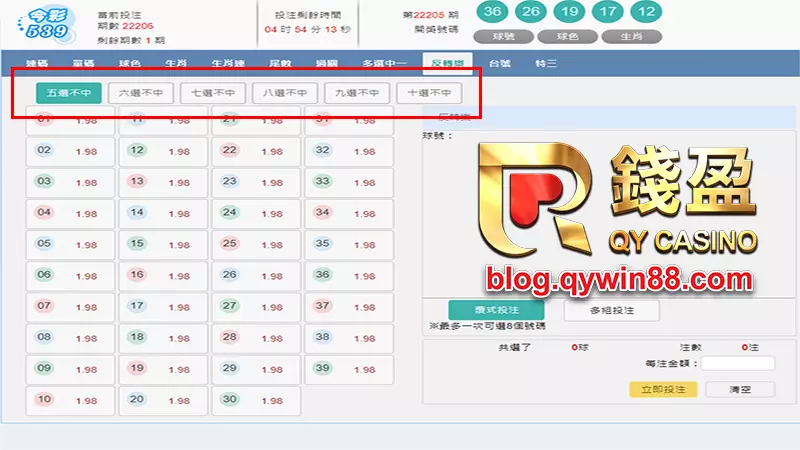Viewport: 800px width, 450px height.
Task: Select ball 29 in the betting grid
Action: click(230, 368)
